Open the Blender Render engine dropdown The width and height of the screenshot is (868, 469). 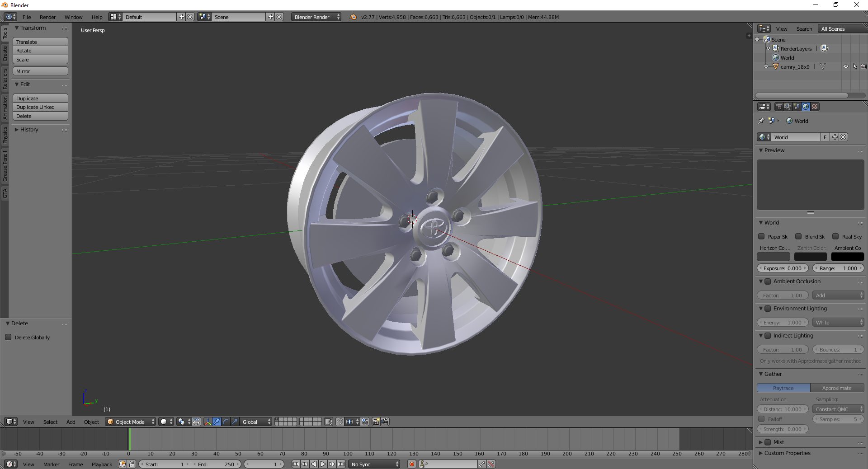click(316, 17)
